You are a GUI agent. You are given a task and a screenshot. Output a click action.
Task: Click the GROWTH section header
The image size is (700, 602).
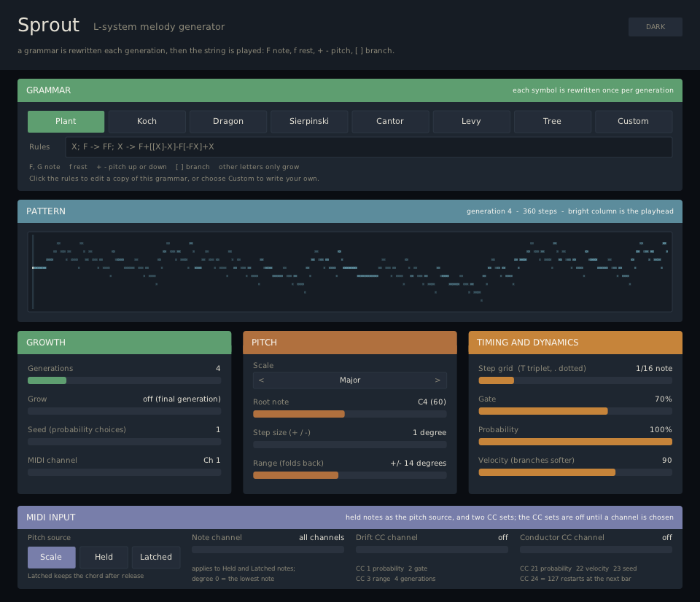tap(124, 343)
